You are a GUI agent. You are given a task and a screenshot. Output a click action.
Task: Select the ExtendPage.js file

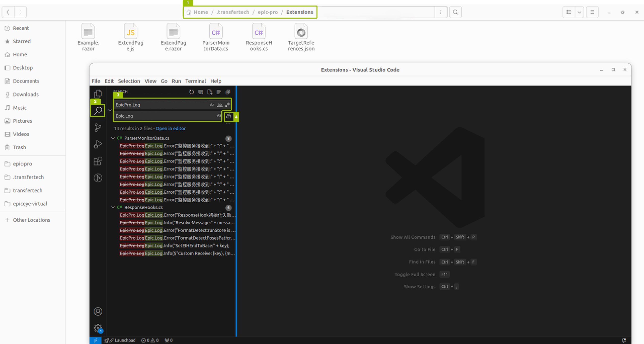(131, 37)
